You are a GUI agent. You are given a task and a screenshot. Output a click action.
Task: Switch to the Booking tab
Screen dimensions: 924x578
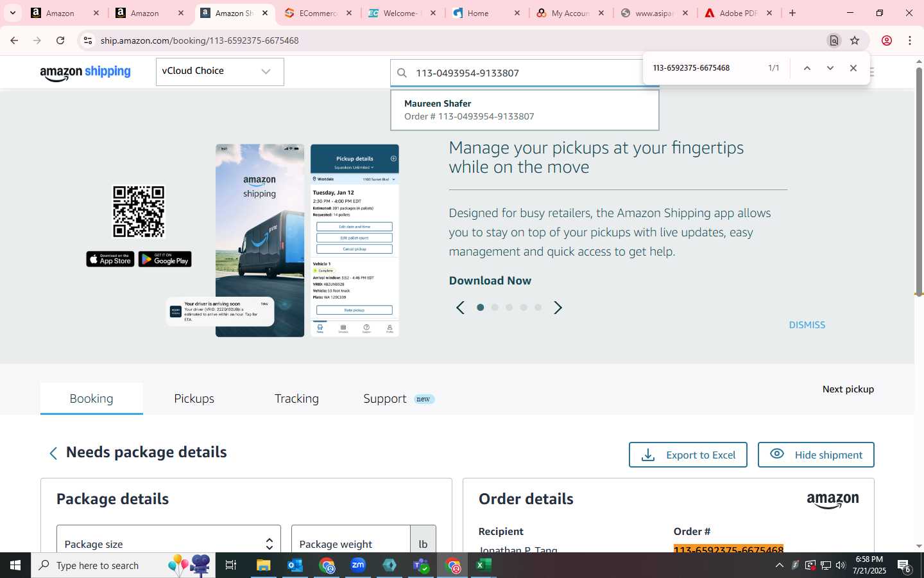(x=92, y=399)
